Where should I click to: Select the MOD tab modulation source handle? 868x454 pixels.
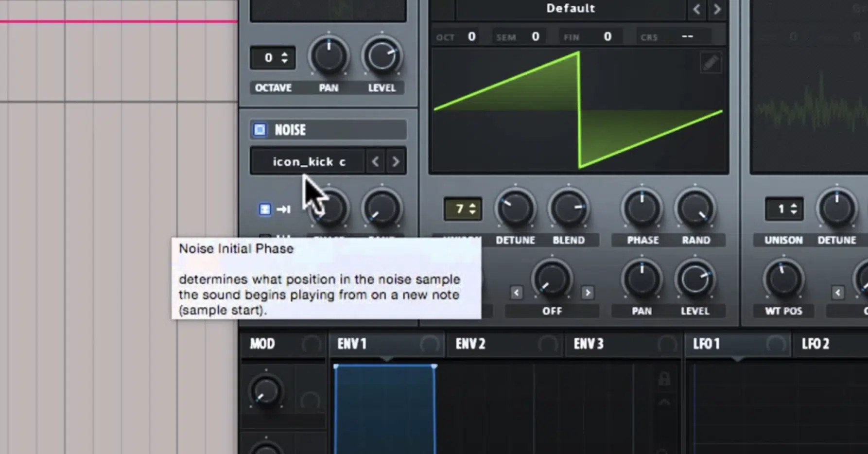tap(311, 344)
